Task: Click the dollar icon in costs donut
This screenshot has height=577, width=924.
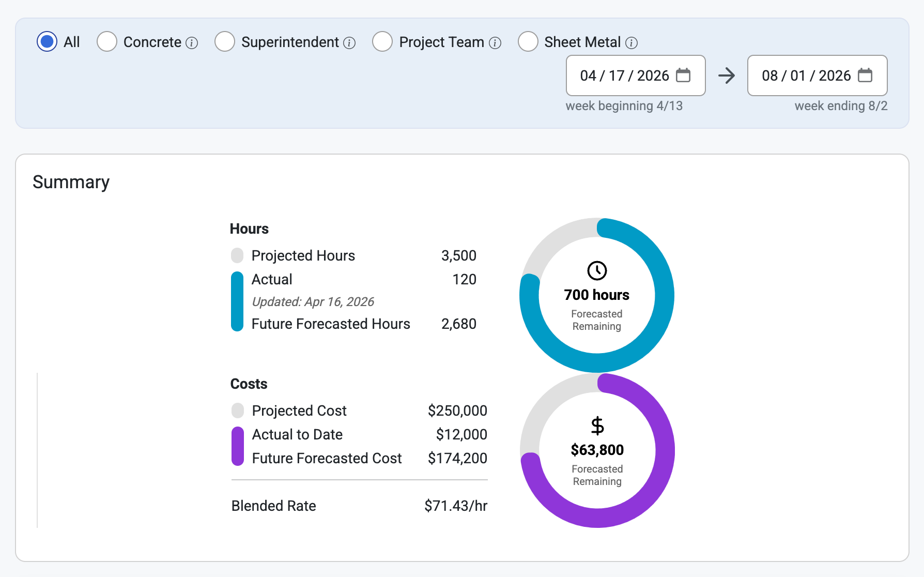Action: point(597,426)
